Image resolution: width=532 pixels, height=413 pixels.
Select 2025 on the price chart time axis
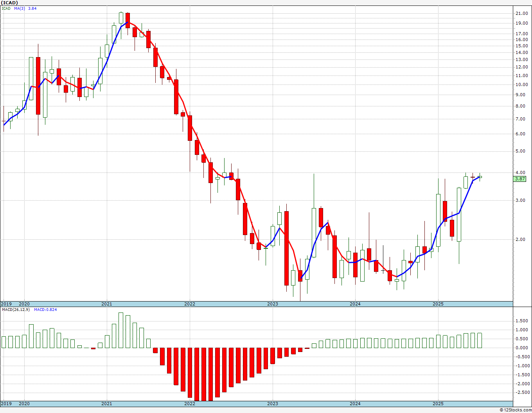(438, 304)
